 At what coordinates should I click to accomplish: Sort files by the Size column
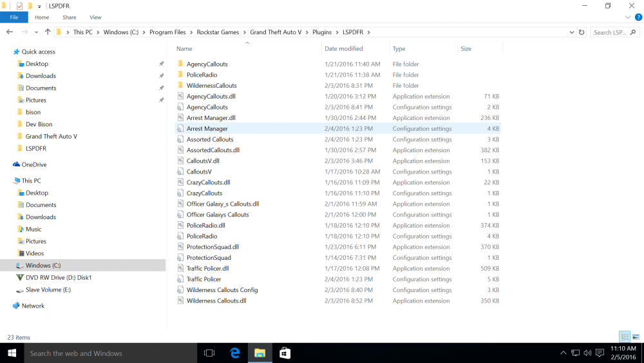(x=466, y=48)
